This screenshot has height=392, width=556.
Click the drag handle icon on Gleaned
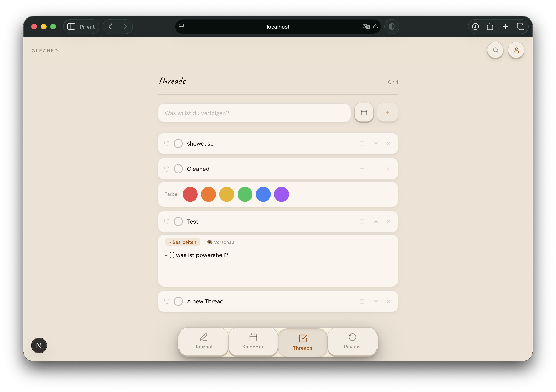pos(166,169)
